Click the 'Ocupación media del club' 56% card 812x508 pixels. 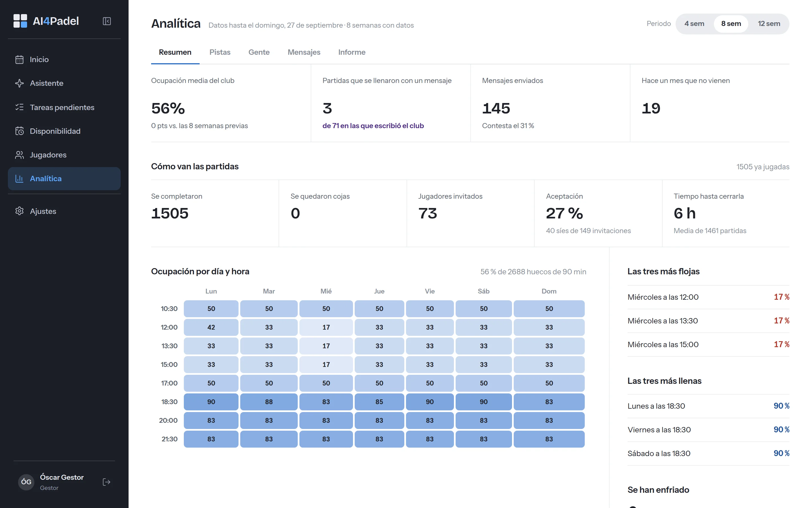[231, 103]
